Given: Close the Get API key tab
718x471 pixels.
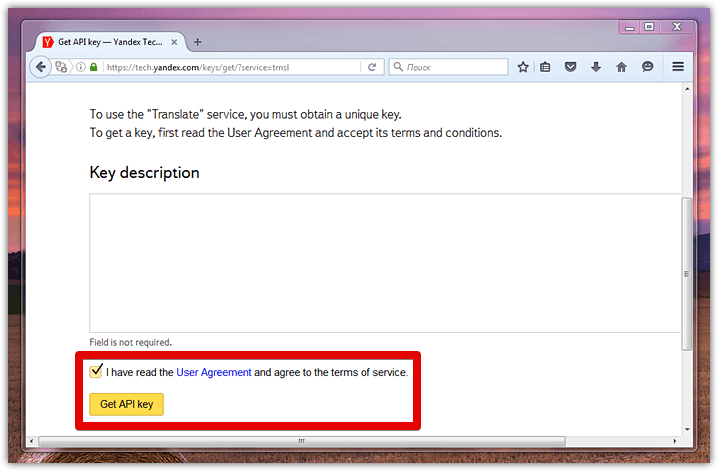Looking at the screenshot, I should [174, 42].
